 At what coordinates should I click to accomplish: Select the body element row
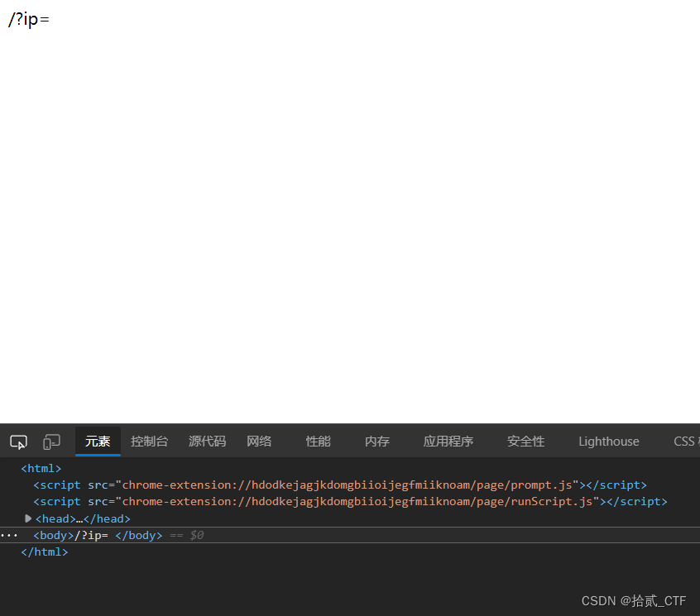[x=350, y=535]
